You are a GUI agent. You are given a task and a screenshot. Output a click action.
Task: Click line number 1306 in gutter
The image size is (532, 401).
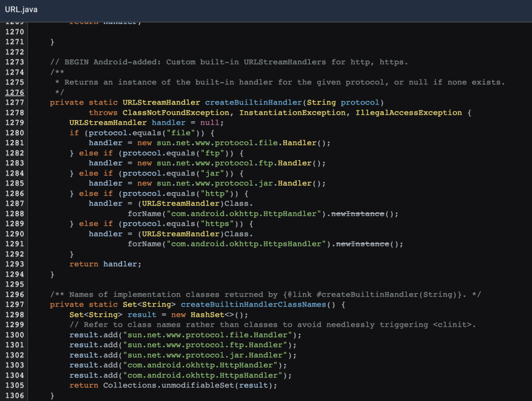click(x=15, y=396)
